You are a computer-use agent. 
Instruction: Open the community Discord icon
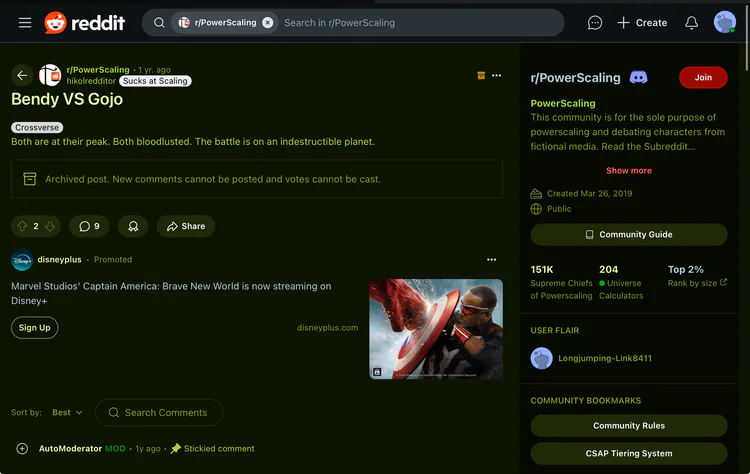click(639, 77)
